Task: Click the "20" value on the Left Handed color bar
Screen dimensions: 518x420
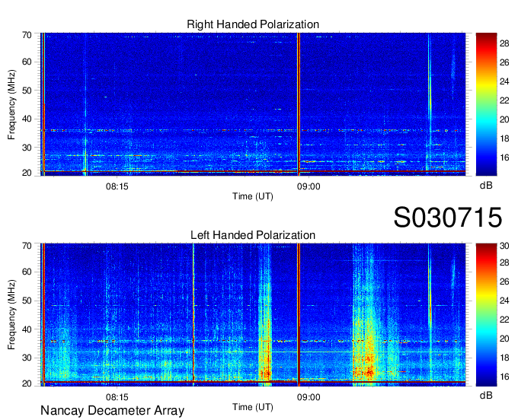Action: pos(504,339)
